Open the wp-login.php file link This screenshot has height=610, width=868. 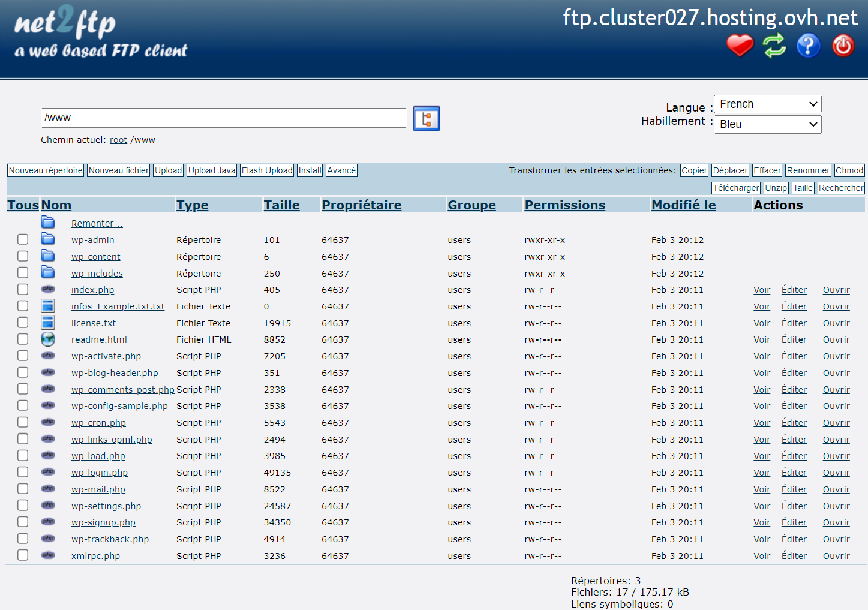(100, 473)
